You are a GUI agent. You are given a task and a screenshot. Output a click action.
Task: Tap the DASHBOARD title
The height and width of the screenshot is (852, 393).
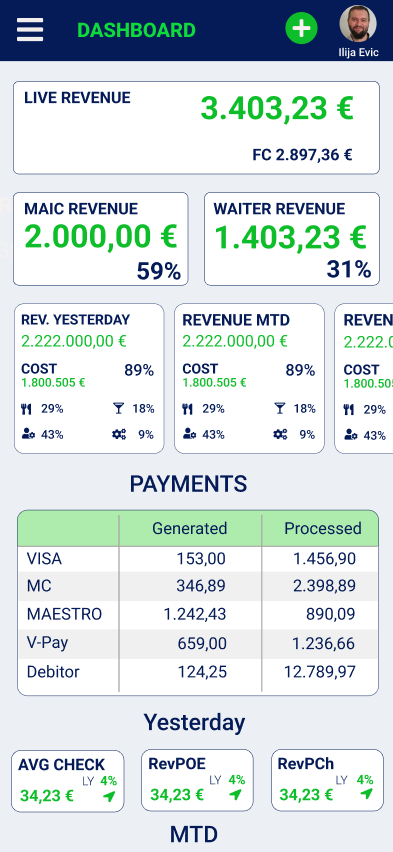point(136,30)
